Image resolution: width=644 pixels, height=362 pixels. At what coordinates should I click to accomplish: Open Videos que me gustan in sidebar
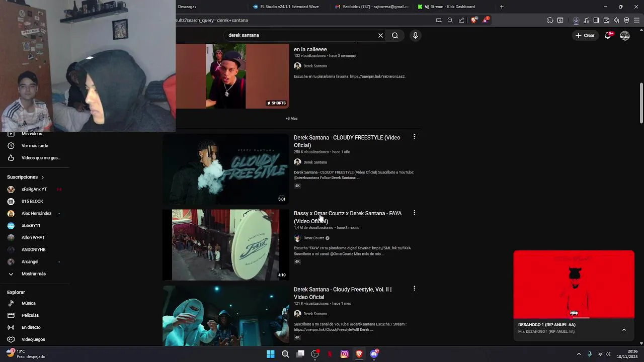35,158
